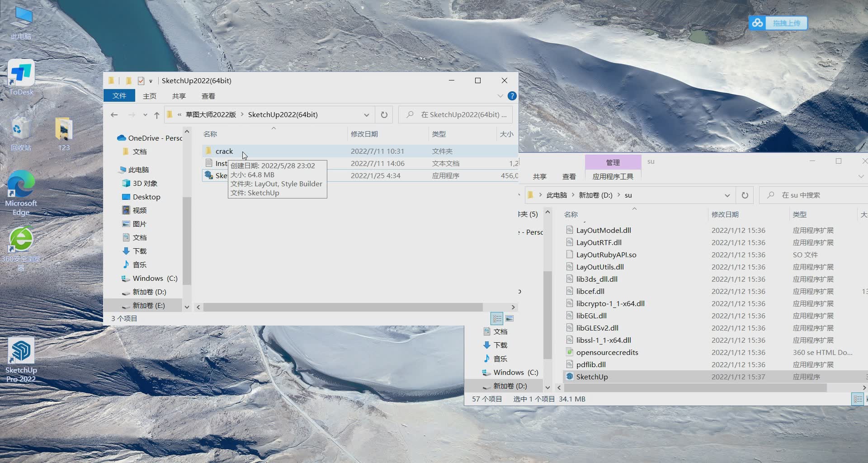Image resolution: width=868 pixels, height=463 pixels.
Task: Open address bar history dropdown in SketchUp2022 window
Action: [x=366, y=115]
